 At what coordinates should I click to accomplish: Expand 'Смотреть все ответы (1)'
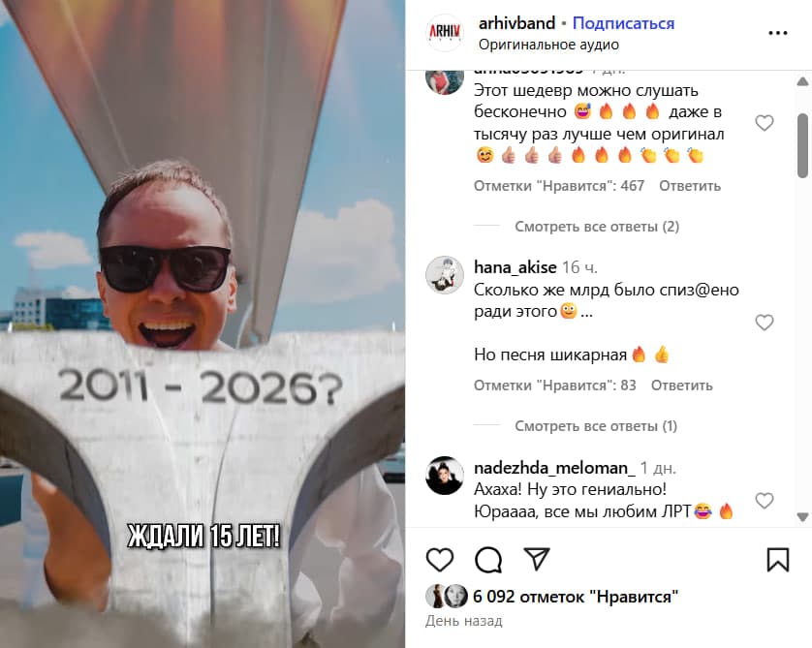click(x=596, y=426)
